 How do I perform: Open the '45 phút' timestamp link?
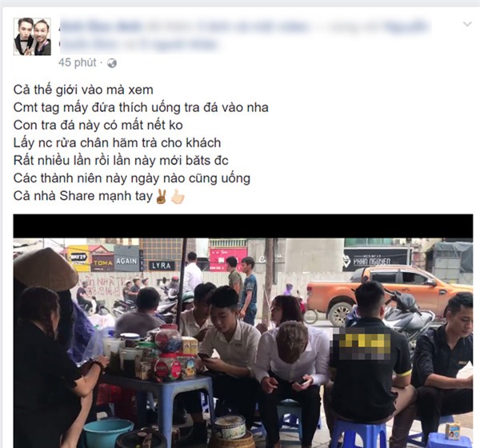[x=77, y=62]
